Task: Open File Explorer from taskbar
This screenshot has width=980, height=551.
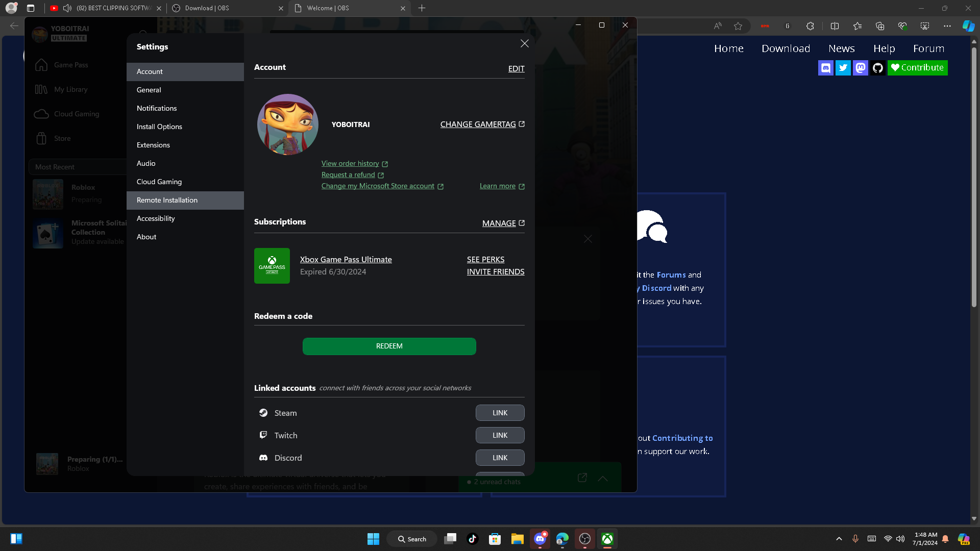Action: [517, 539]
